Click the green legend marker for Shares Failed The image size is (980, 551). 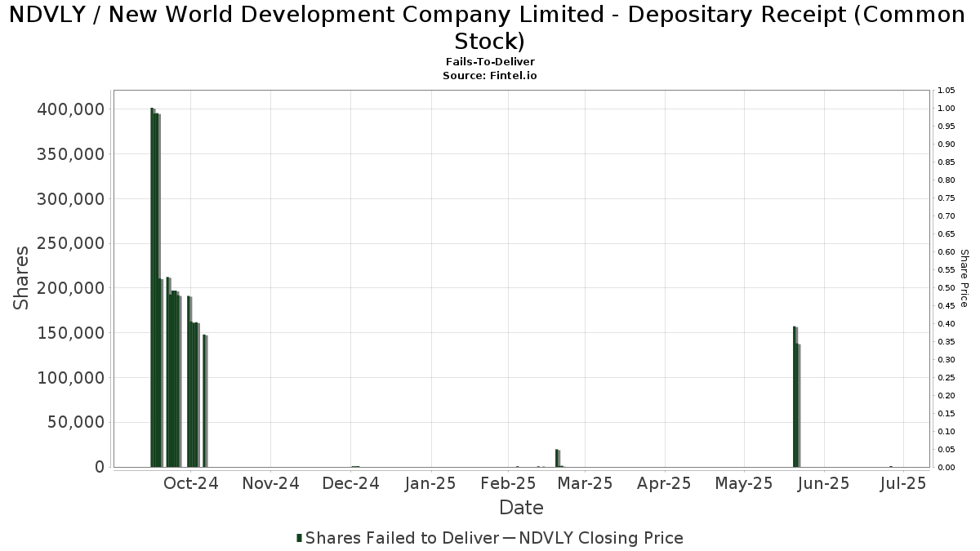point(299,538)
